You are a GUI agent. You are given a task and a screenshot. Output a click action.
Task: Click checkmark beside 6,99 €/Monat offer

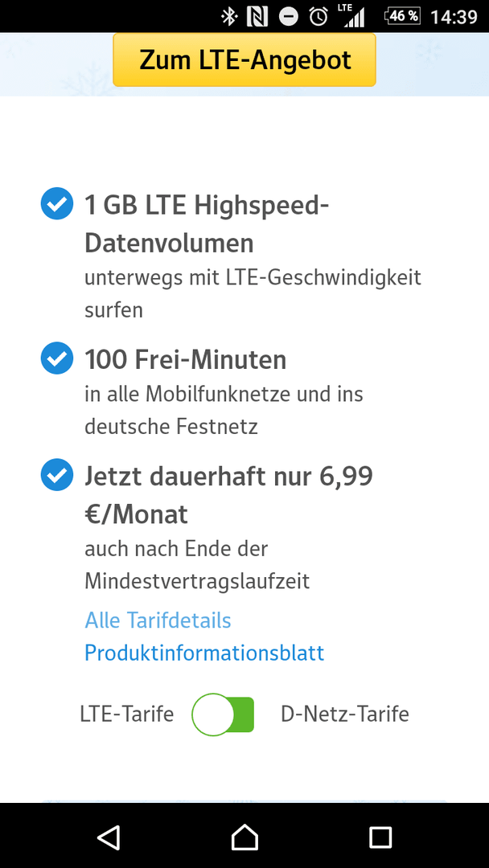click(x=57, y=475)
